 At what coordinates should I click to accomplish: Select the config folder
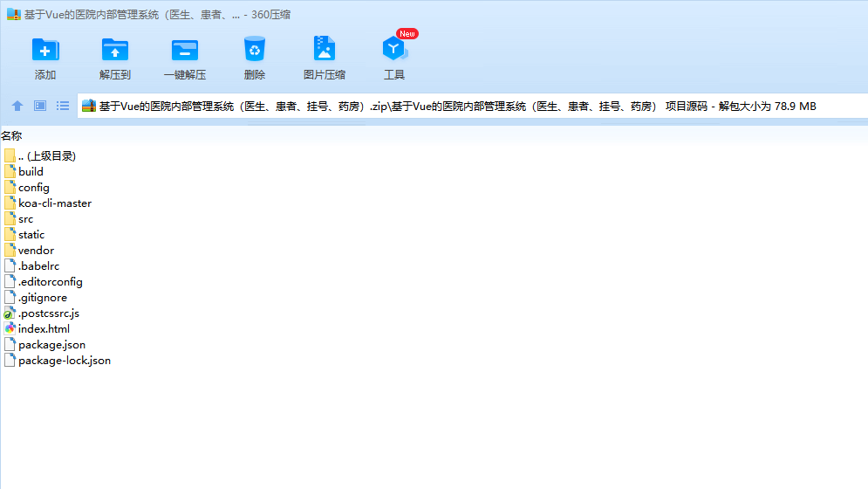coord(34,188)
